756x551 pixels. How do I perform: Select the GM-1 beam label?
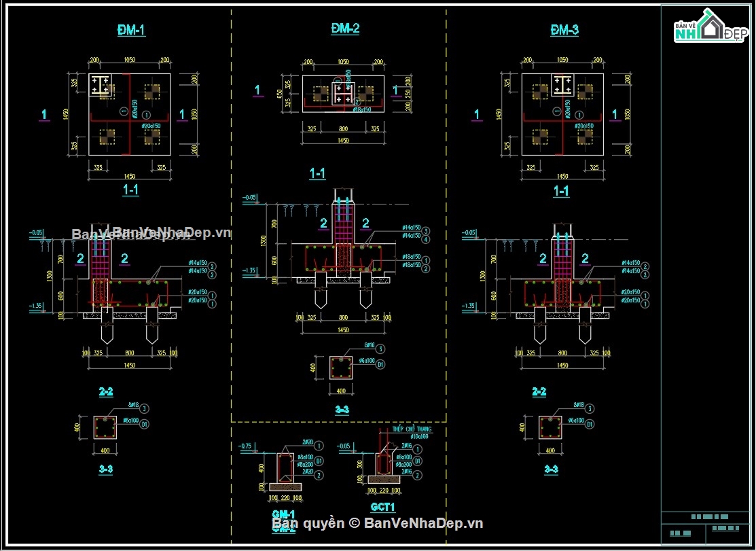[283, 514]
